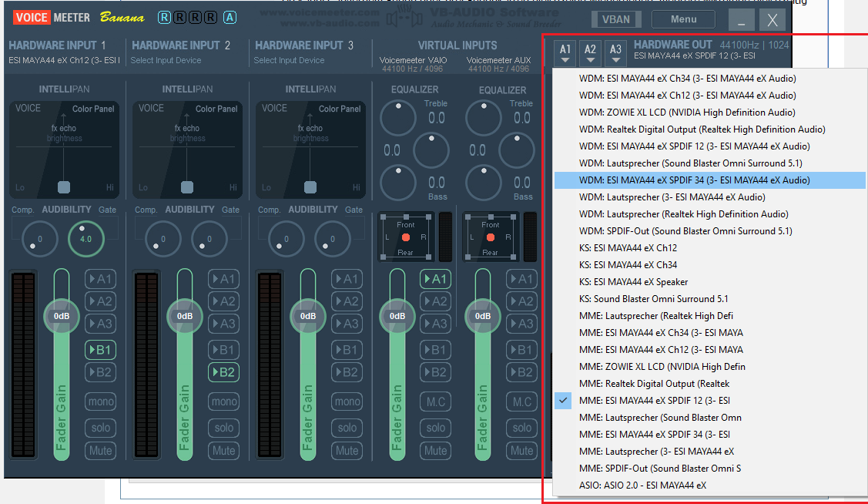Click red pan dot in VAIO Front/Rear panel
This screenshot has width=868, height=504.
(406, 237)
